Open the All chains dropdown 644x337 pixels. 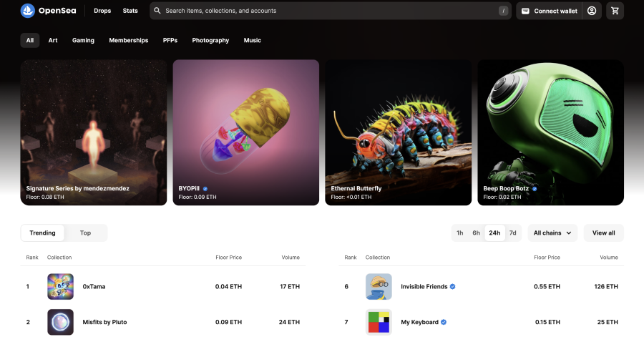[x=552, y=233]
